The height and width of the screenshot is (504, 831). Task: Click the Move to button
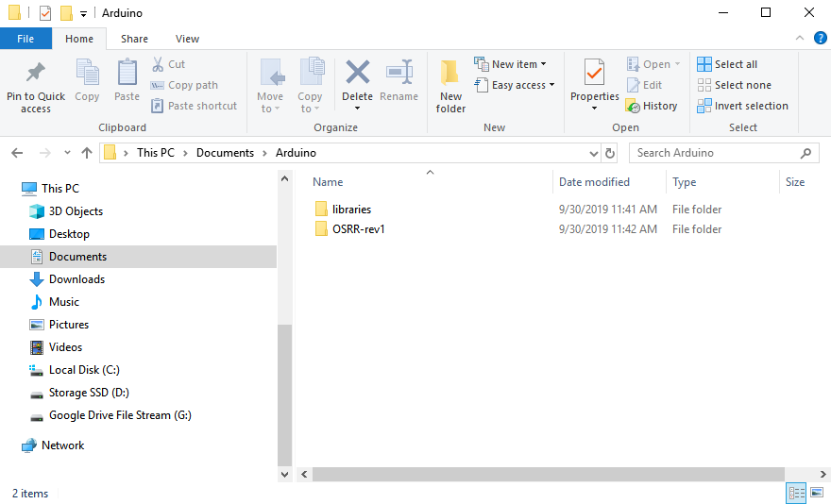pyautogui.click(x=270, y=86)
